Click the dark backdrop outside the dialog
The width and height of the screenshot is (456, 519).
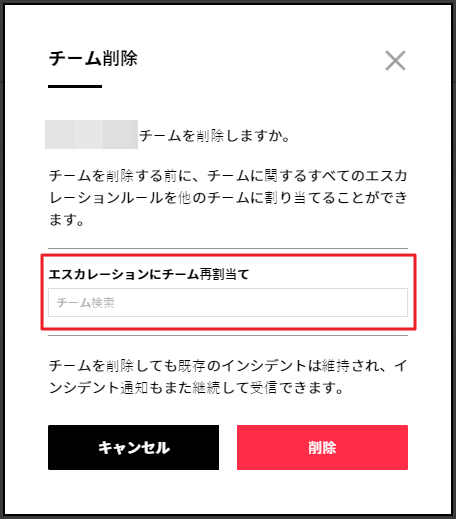2,259
